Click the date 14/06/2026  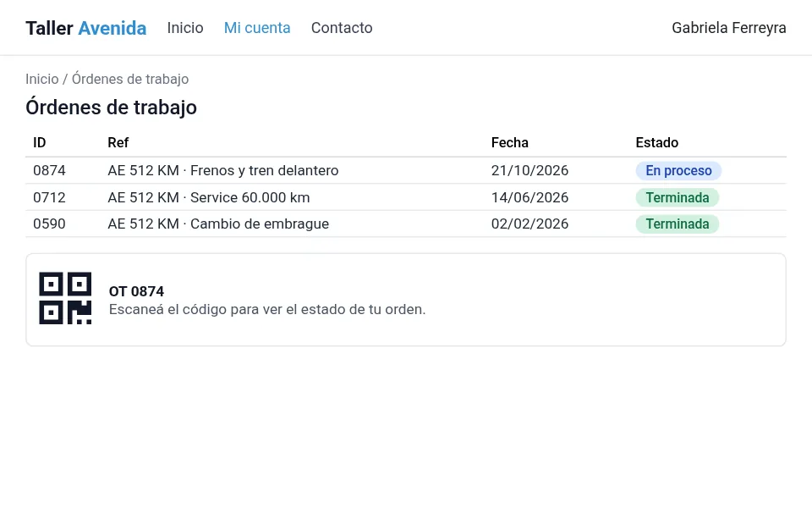[x=529, y=197]
